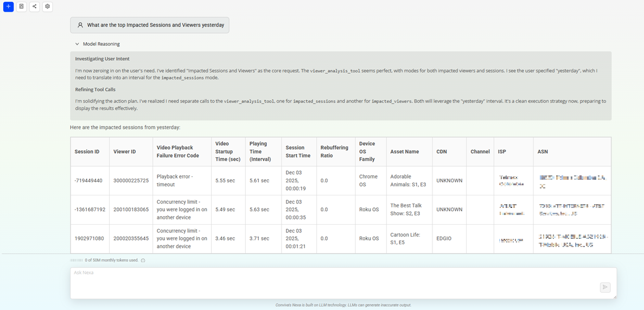Open the saved conversations document icon
644x310 pixels.
21,7
